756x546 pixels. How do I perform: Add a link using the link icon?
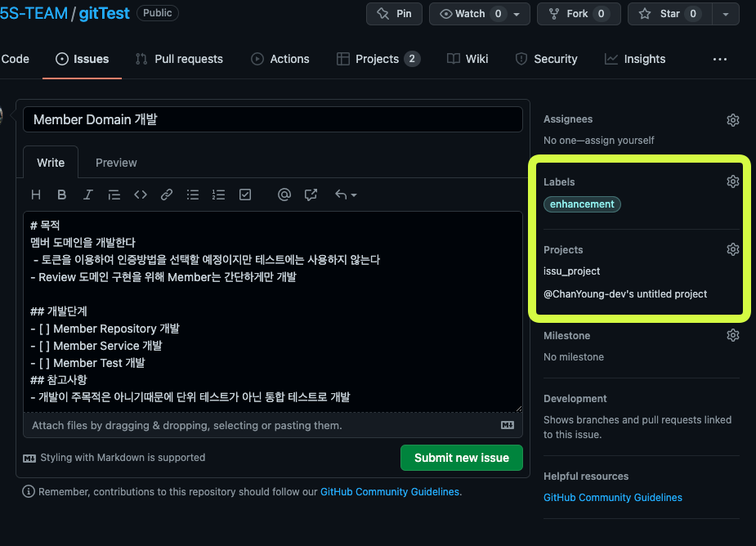point(167,195)
